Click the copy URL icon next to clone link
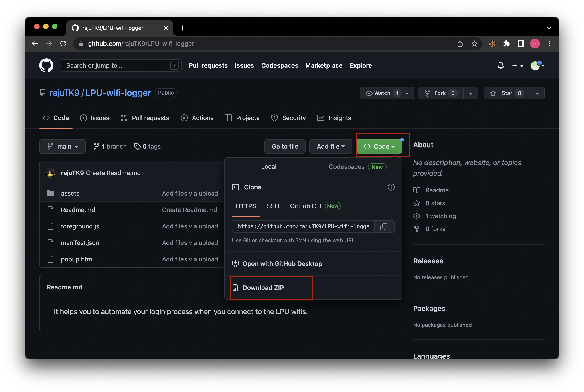Viewport: 584px width, 392px height. [x=384, y=226]
